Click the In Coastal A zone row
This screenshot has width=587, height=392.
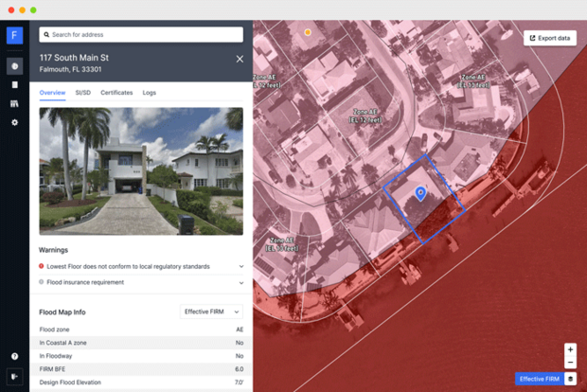point(141,343)
